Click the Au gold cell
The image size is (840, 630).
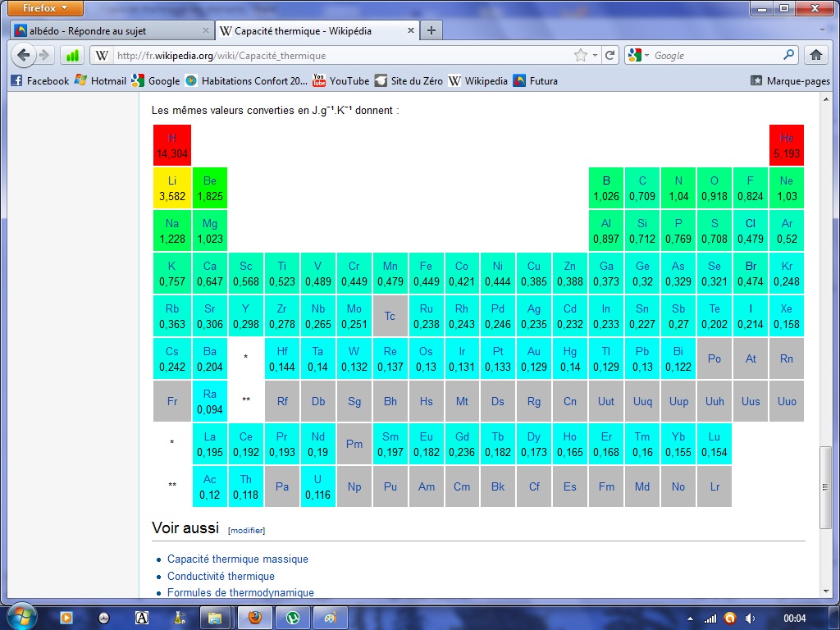click(534, 359)
